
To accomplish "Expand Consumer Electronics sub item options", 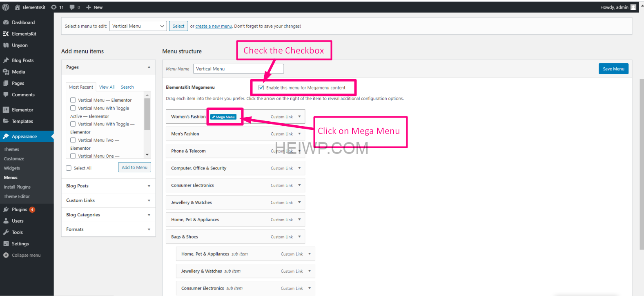I will [310, 288].
